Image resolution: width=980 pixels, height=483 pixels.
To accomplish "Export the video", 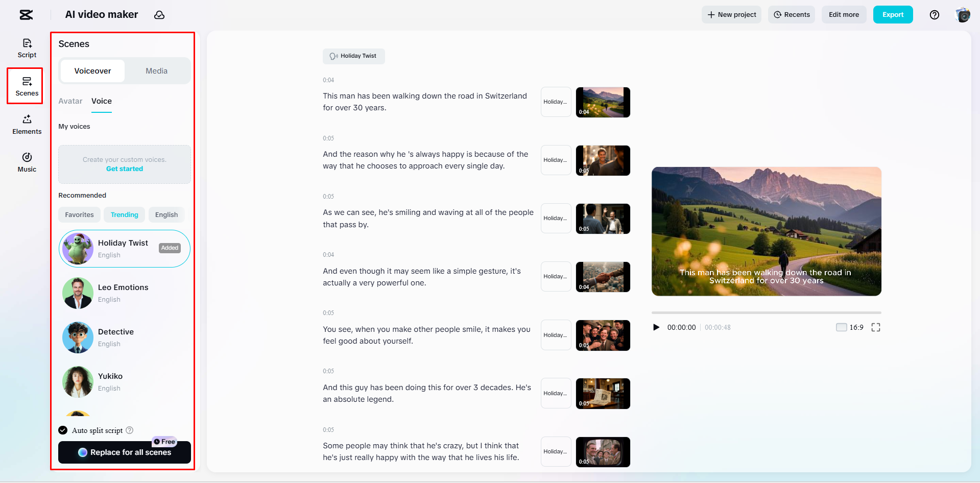I will coord(893,15).
